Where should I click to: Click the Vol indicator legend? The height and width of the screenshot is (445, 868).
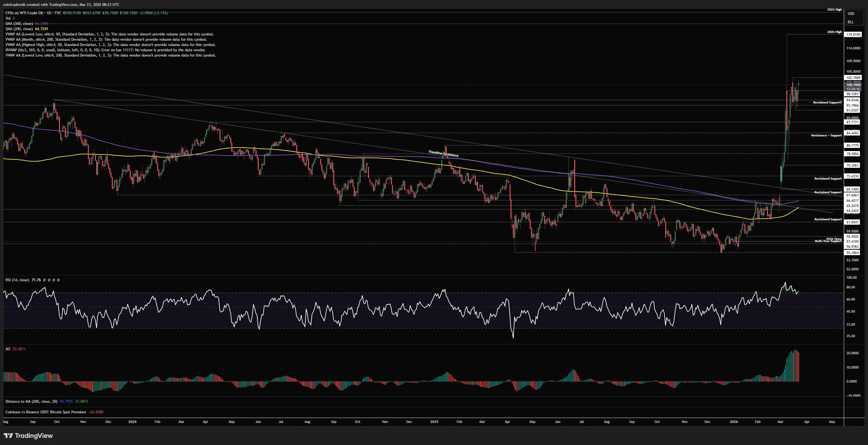tap(8, 18)
